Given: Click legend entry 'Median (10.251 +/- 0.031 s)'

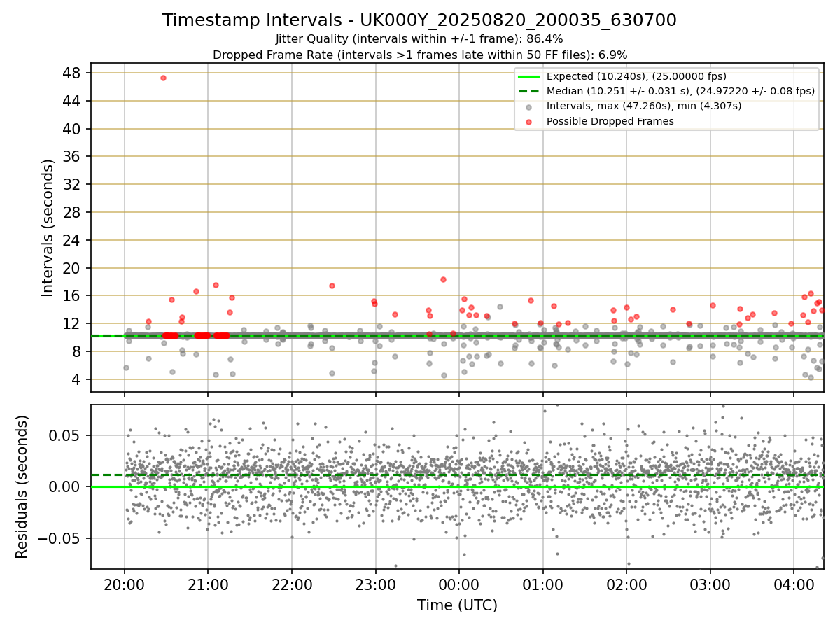Looking at the screenshot, I should (681, 91).
